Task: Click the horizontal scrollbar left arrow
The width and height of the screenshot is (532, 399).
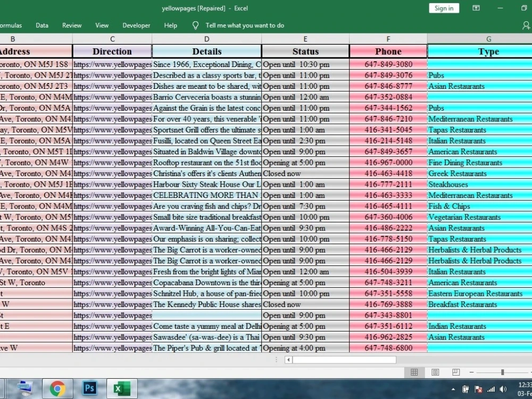Action: (288, 360)
